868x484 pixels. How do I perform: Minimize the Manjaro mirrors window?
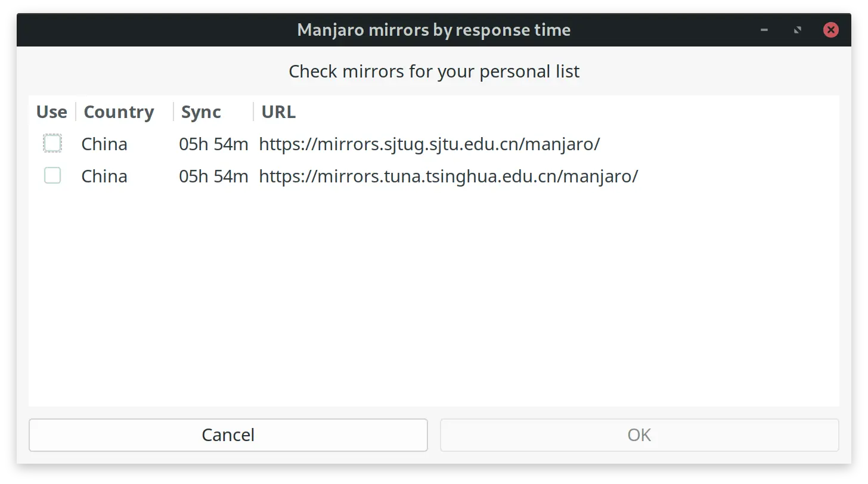pyautogui.click(x=764, y=30)
